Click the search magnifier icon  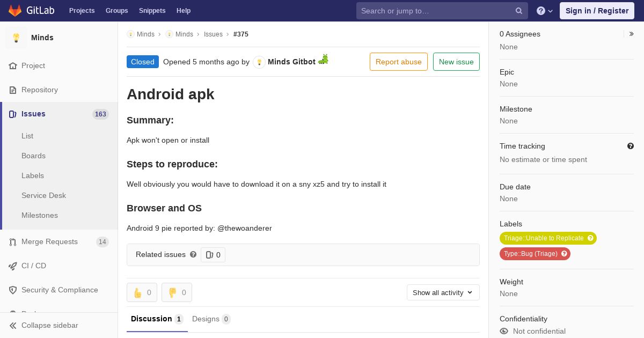point(519,11)
